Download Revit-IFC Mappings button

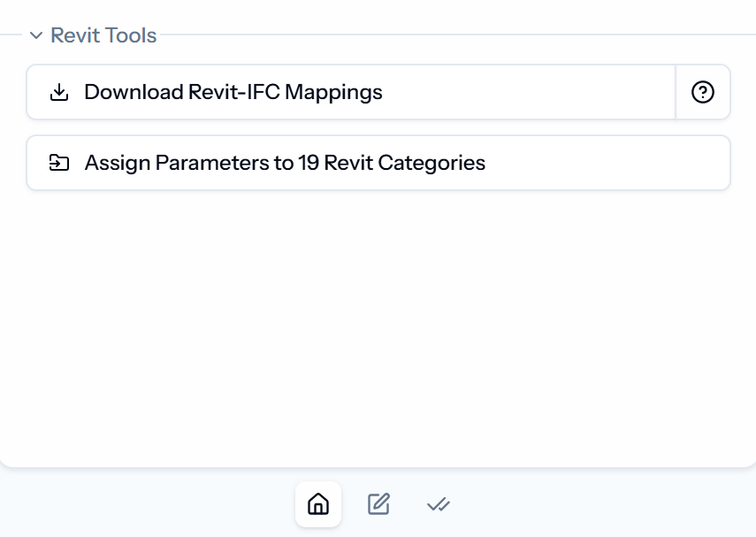tap(351, 92)
